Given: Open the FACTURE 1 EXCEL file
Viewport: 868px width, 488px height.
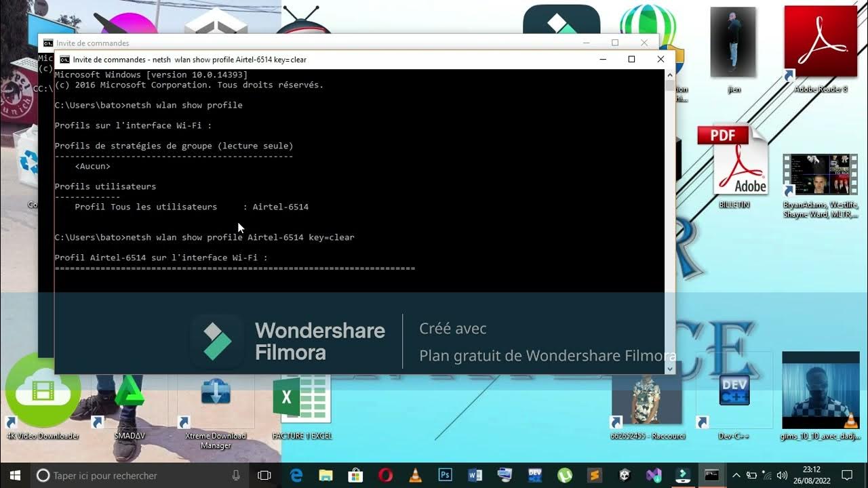Looking at the screenshot, I should pyautogui.click(x=302, y=407).
